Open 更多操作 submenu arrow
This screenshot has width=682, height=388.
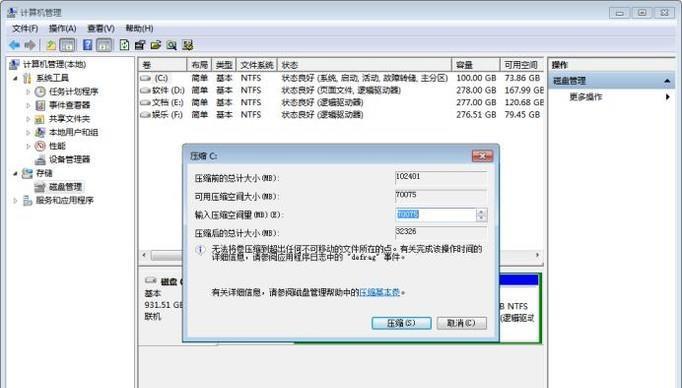tap(668, 97)
